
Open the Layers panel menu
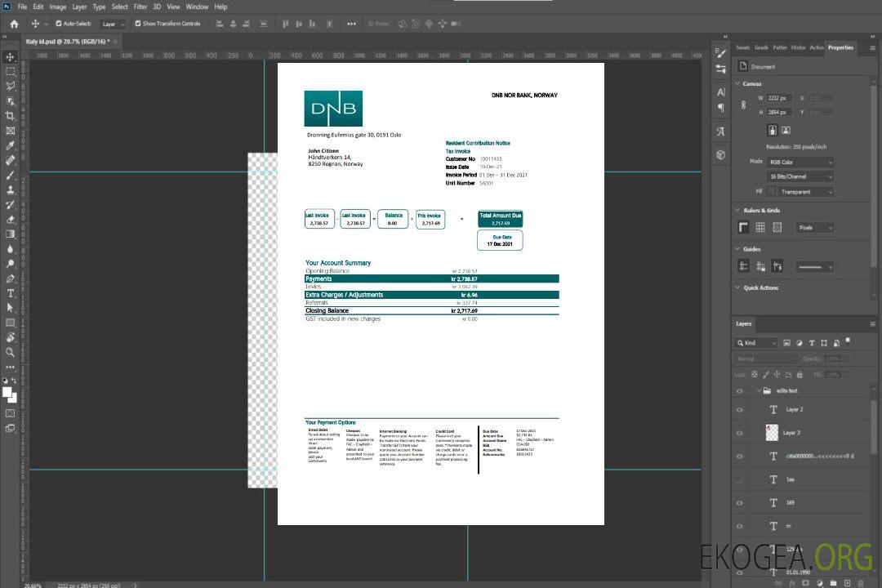[872, 324]
